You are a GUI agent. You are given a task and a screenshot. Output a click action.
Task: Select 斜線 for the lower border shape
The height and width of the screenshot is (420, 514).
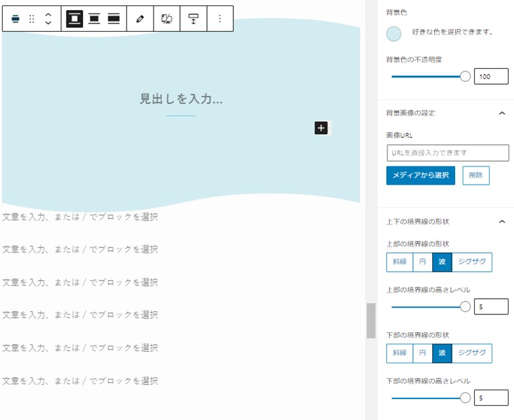click(x=400, y=353)
